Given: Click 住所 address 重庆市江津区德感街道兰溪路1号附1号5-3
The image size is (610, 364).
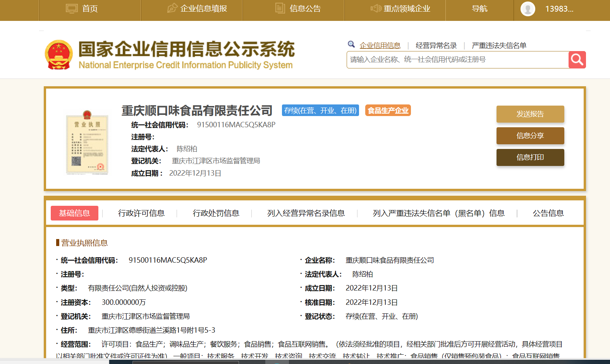Looking at the screenshot, I should coord(151,330).
